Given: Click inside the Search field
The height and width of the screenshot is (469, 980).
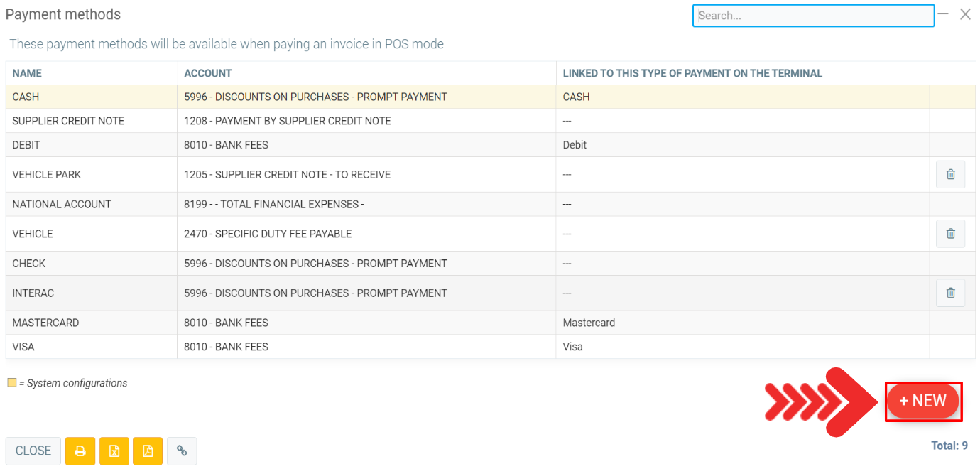Looking at the screenshot, I should click(813, 15).
